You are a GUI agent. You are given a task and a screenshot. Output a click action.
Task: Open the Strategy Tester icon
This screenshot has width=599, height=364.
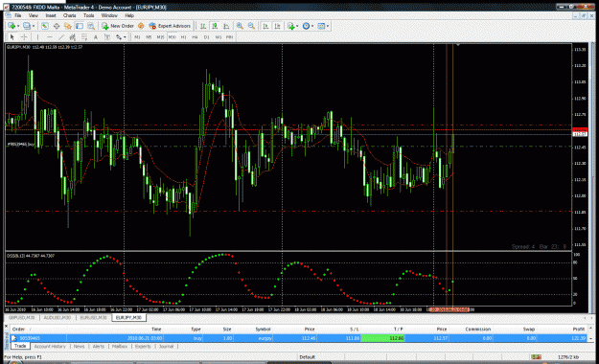91,26
